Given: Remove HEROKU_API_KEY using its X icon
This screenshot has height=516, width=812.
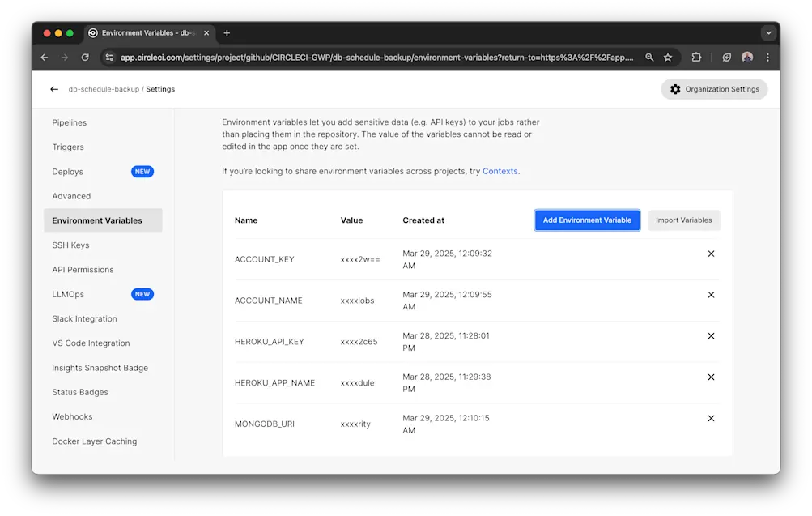Looking at the screenshot, I should click(711, 336).
